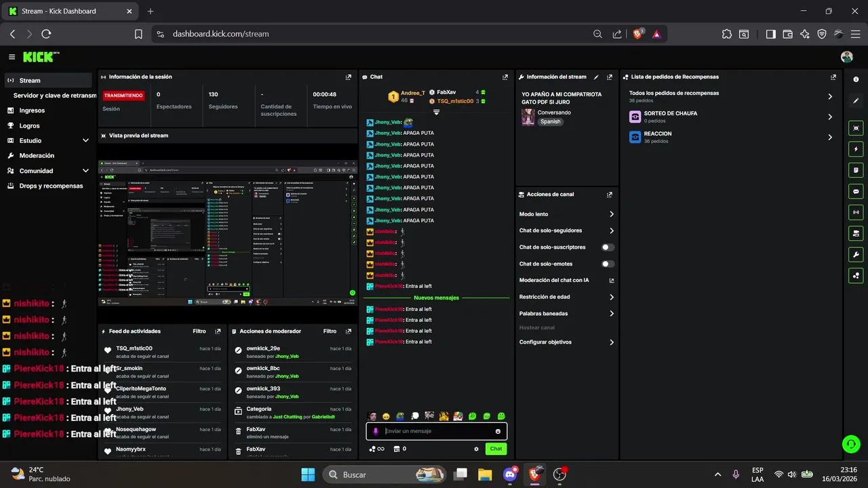Open Filtro in Feed de actividades

(199, 331)
